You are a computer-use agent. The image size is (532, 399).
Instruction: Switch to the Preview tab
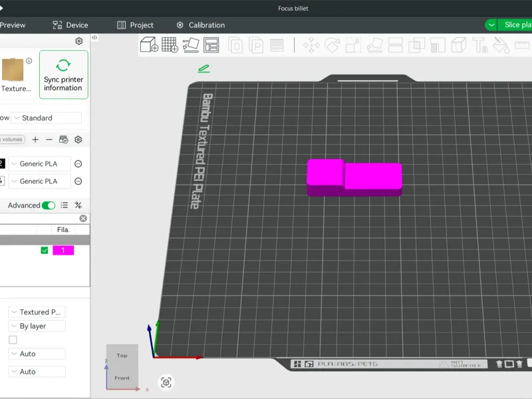coord(13,25)
